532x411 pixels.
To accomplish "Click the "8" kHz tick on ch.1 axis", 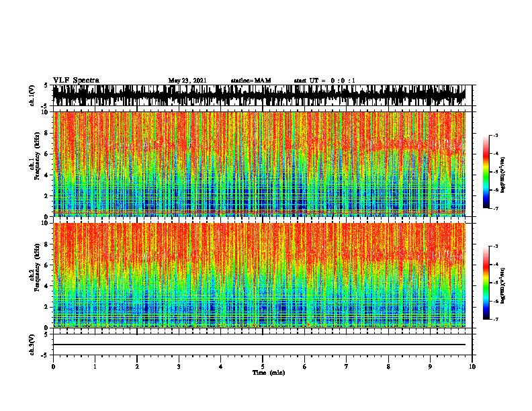I will [47, 133].
